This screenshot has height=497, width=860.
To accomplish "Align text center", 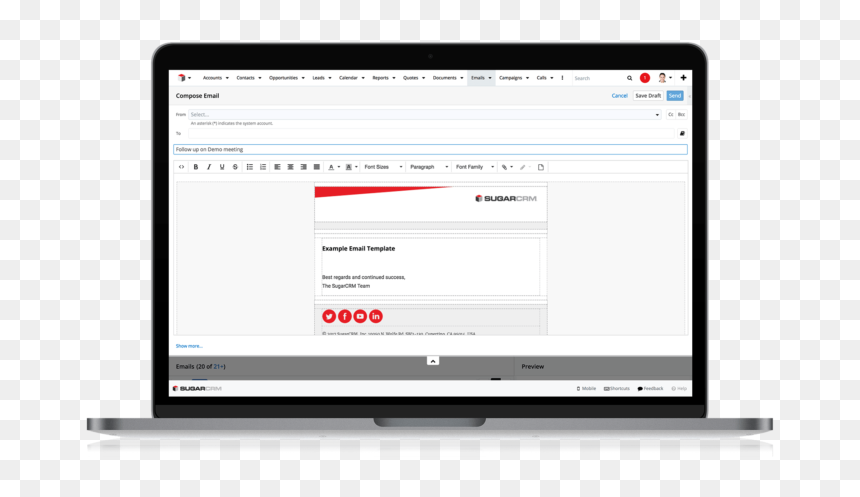I will click(x=291, y=167).
